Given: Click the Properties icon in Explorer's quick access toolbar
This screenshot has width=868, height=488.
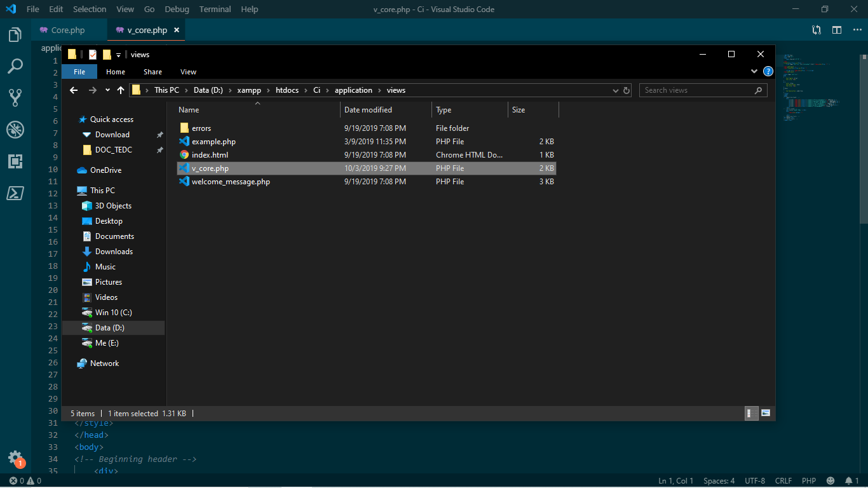Looking at the screenshot, I should click(x=93, y=55).
